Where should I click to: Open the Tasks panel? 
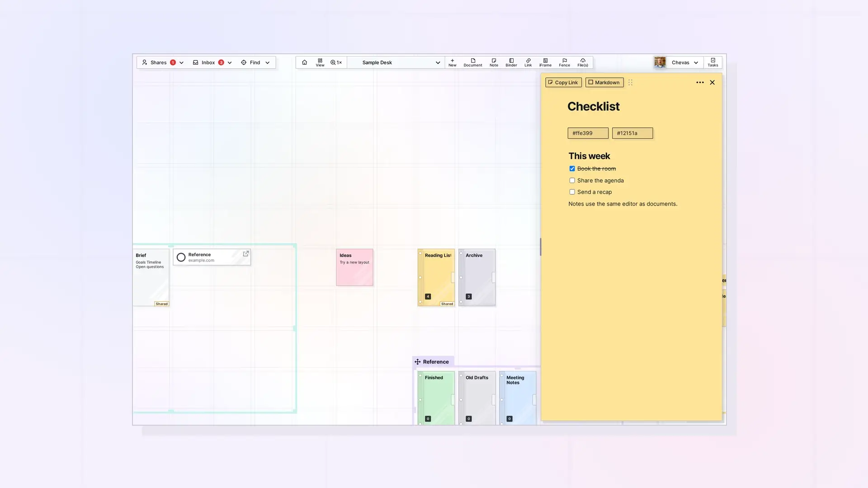coord(712,62)
